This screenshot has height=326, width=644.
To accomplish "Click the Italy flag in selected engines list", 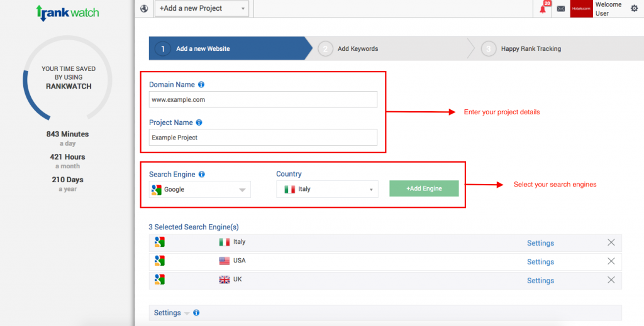I will click(225, 242).
